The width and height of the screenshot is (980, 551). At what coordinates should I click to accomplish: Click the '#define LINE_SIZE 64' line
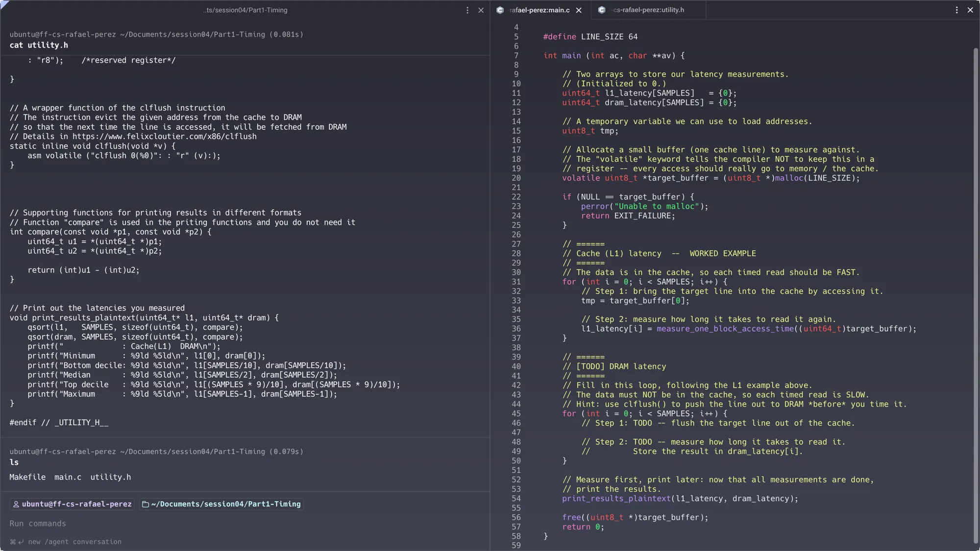click(590, 37)
